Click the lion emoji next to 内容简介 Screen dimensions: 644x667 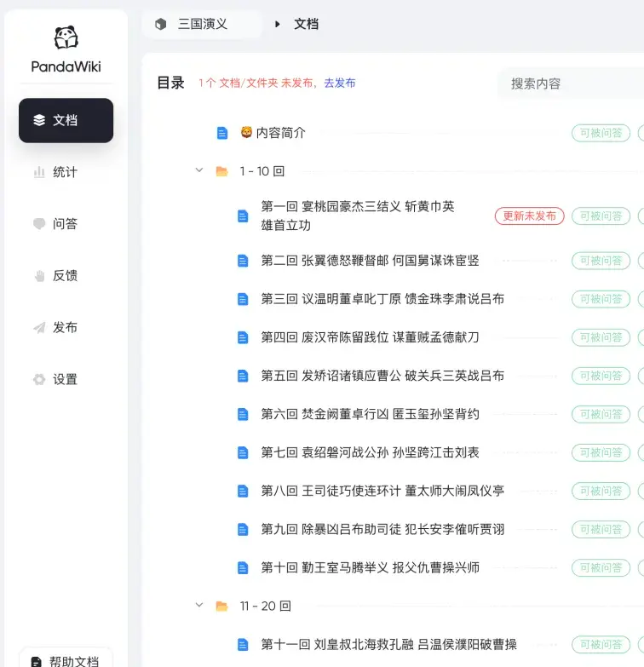pos(246,132)
